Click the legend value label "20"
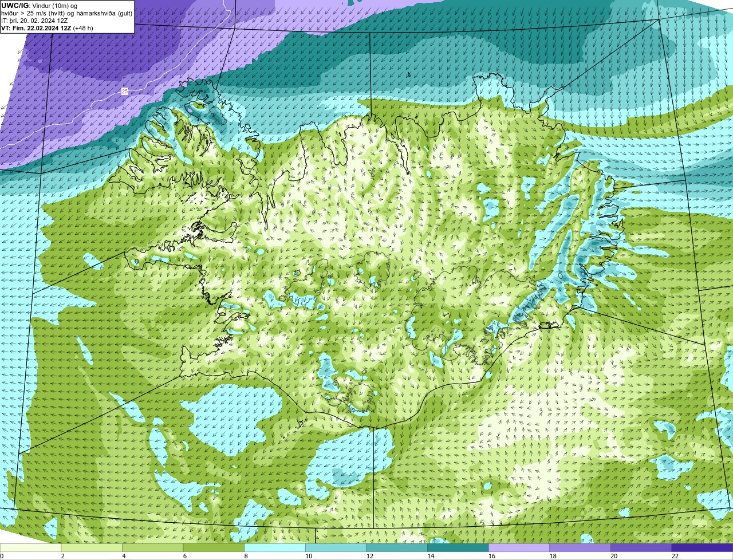The width and height of the screenshot is (733, 560). click(614, 556)
